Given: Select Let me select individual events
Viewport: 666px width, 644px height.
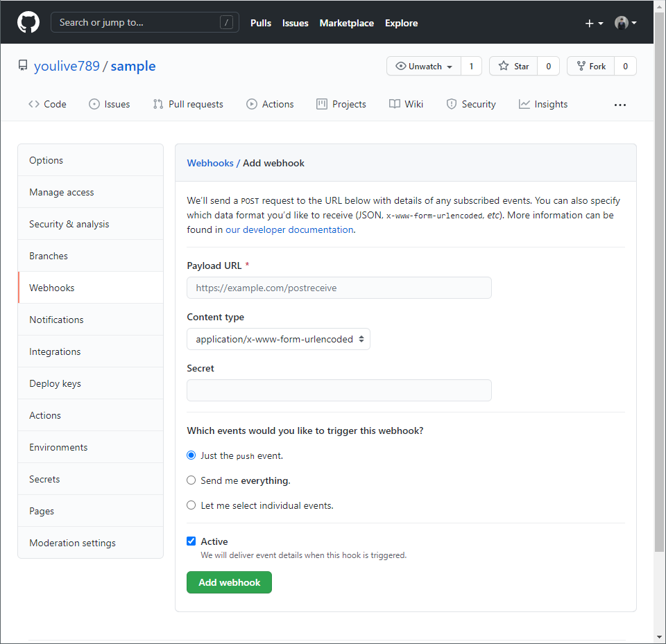Looking at the screenshot, I should click(x=191, y=505).
